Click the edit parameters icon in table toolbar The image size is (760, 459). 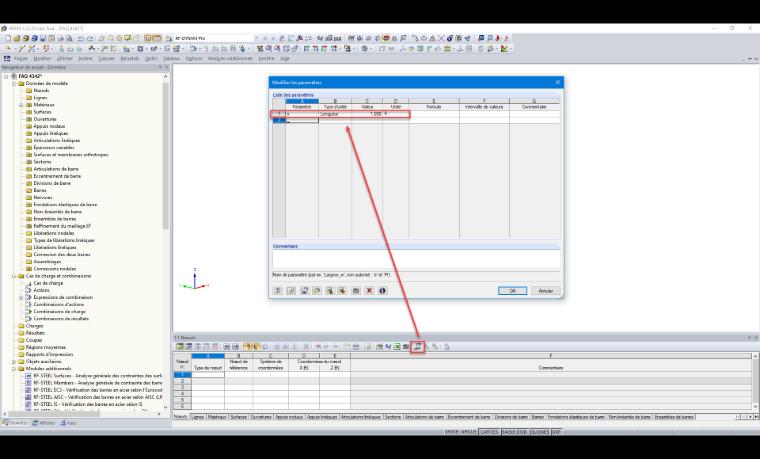417,347
